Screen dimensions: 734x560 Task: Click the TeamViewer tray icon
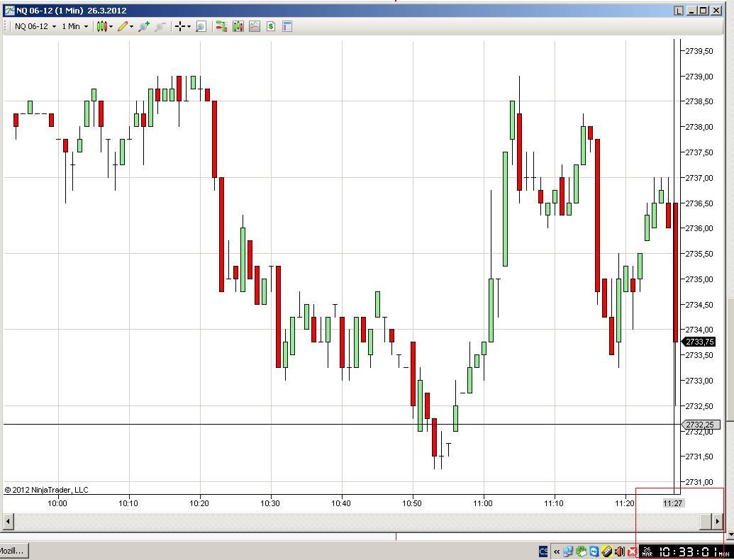click(594, 552)
